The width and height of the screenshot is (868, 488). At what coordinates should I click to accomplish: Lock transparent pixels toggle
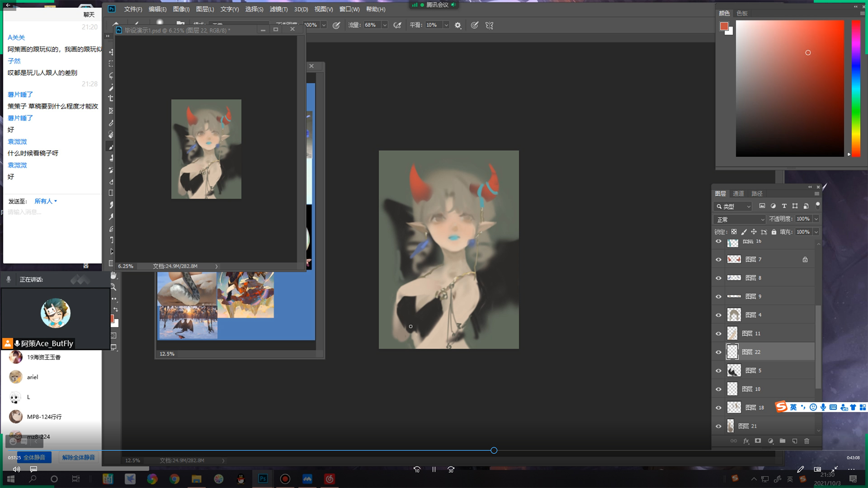(x=734, y=232)
